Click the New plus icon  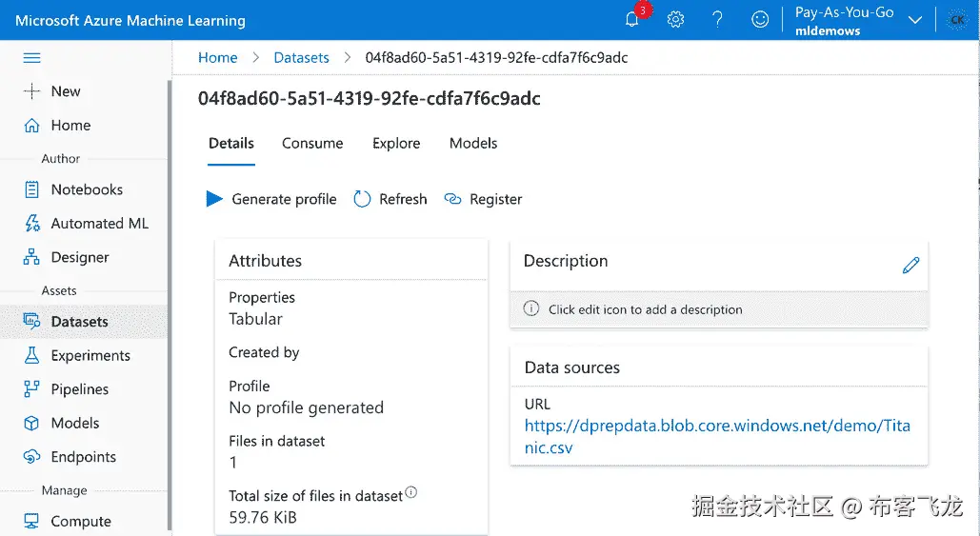click(31, 91)
